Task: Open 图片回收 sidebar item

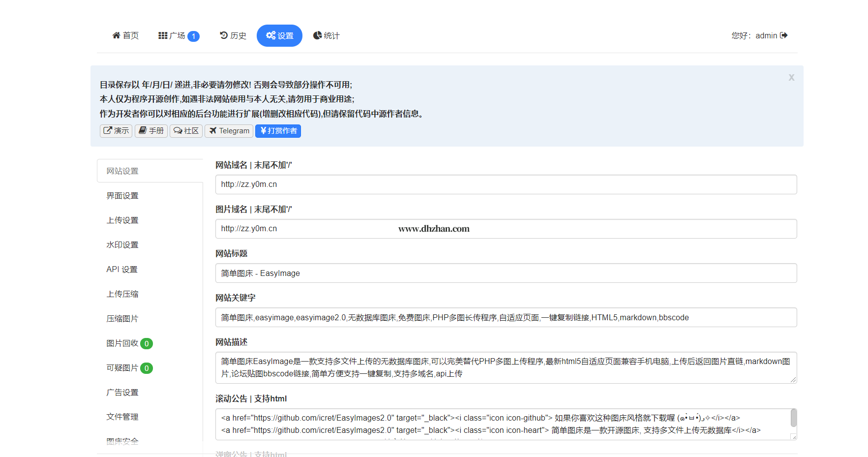Action: (x=122, y=343)
